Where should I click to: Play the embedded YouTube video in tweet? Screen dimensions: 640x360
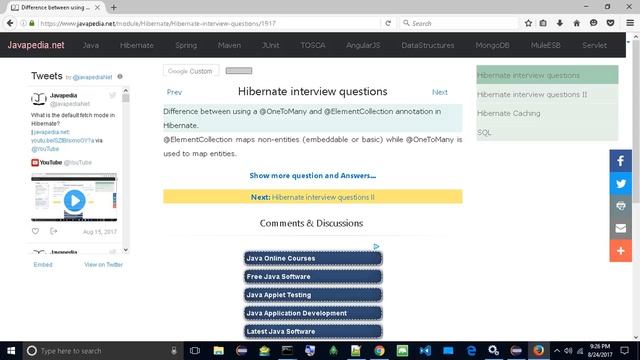[x=74, y=200]
